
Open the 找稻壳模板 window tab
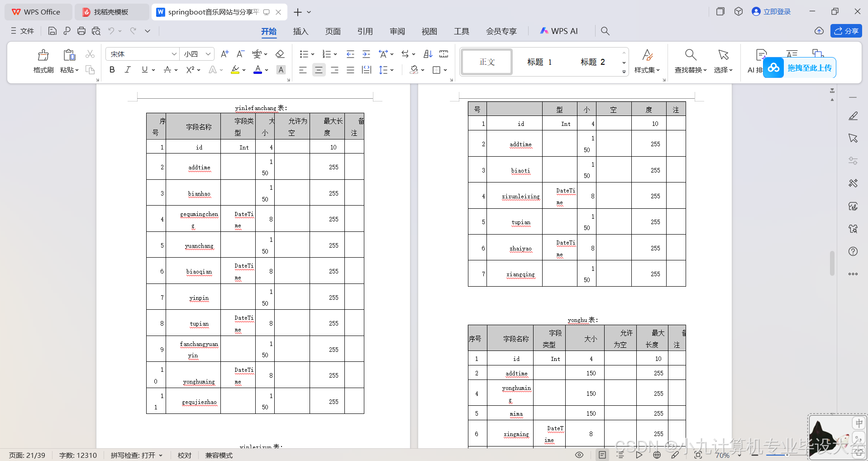point(111,12)
